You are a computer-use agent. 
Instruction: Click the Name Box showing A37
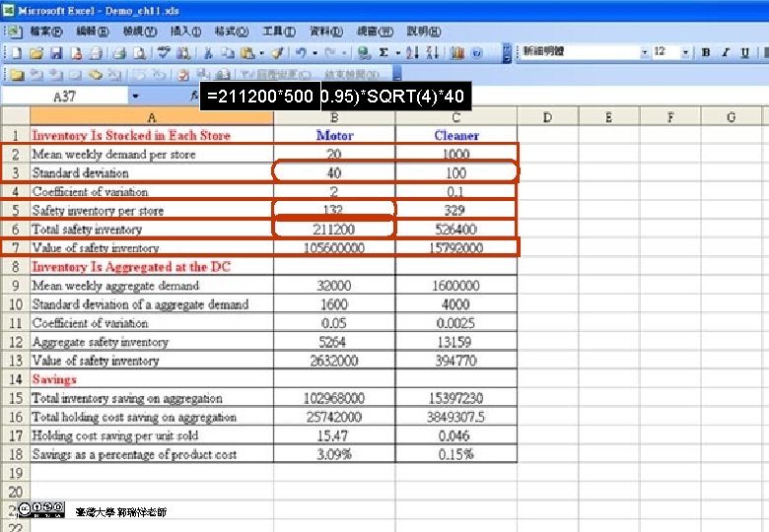[x=65, y=96]
